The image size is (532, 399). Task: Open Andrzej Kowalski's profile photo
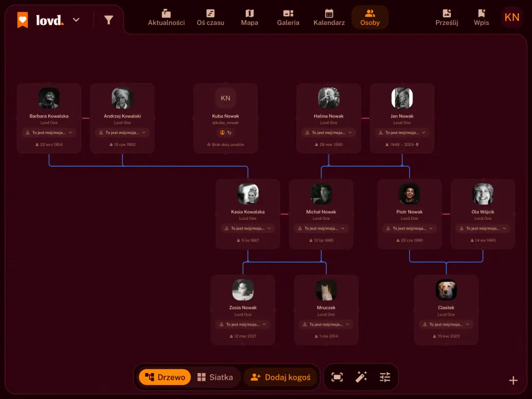(x=122, y=98)
